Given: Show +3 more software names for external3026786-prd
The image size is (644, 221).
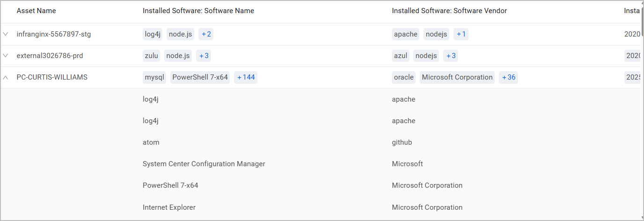Looking at the screenshot, I should tap(204, 56).
